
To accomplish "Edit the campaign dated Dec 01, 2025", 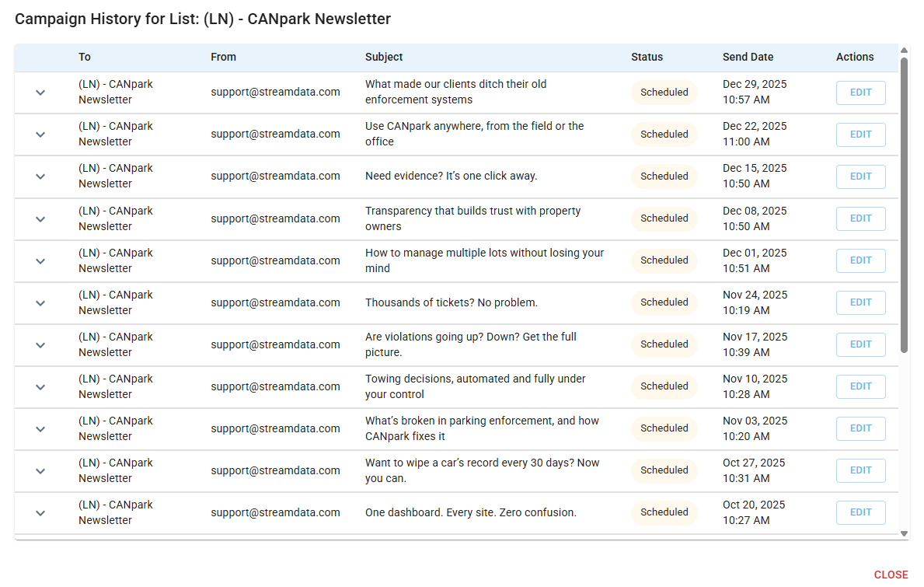I will [x=860, y=260].
